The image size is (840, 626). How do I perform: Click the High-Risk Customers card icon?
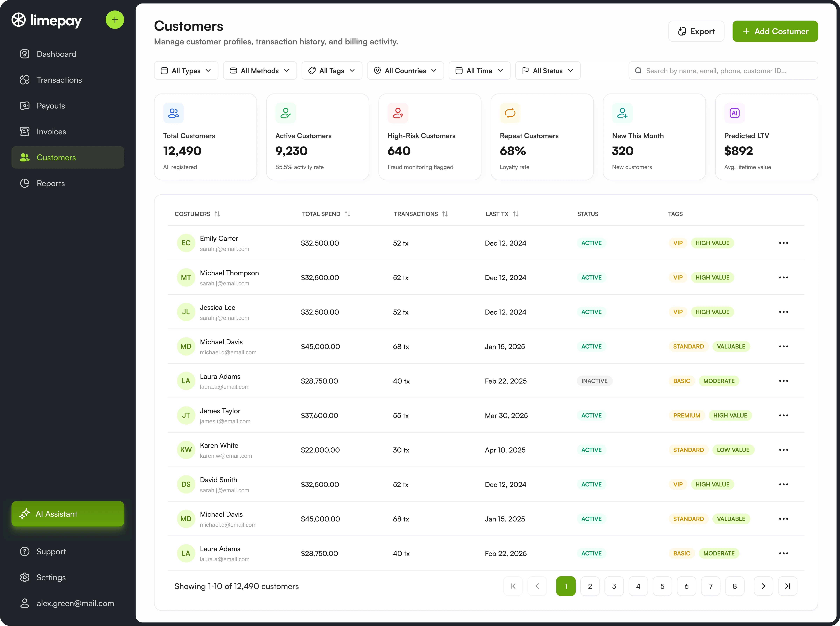click(398, 113)
